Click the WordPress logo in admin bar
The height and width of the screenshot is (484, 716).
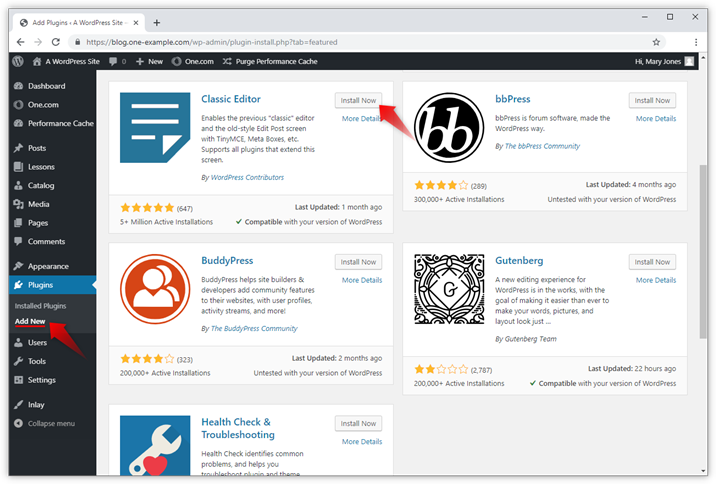pos(18,61)
